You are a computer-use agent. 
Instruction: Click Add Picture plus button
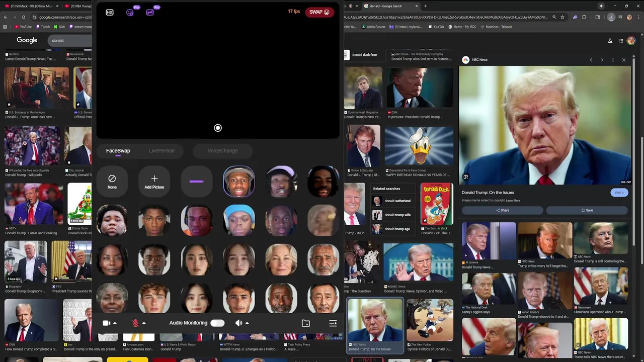[154, 182]
